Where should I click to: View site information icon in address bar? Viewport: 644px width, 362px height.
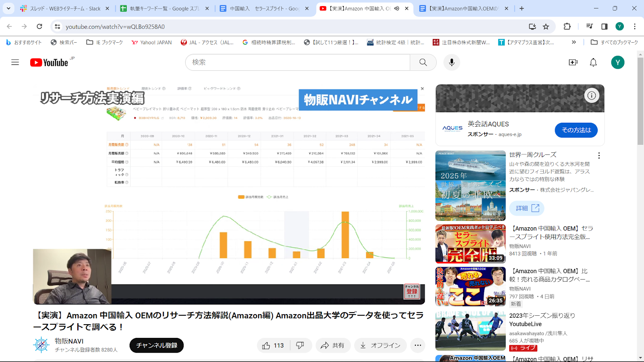(58, 27)
